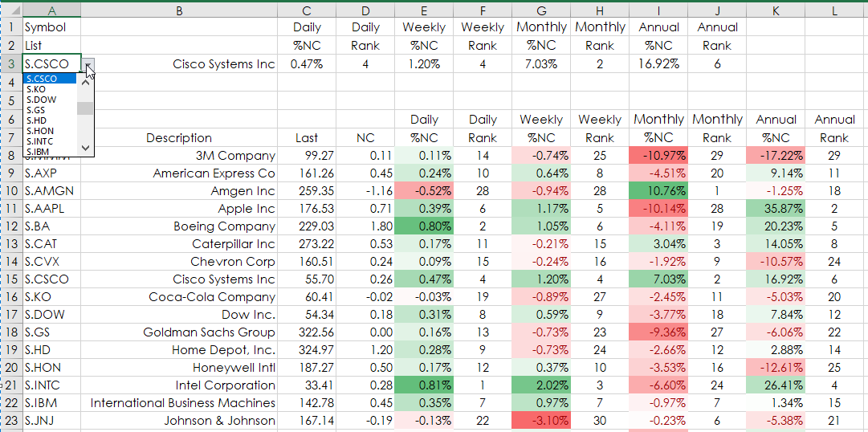Select row 10 header
This screenshot has width=868, height=432.
click(11, 191)
